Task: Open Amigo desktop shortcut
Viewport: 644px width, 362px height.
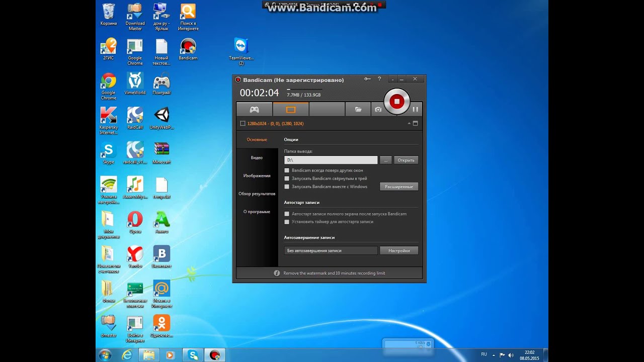Action: pos(162,222)
